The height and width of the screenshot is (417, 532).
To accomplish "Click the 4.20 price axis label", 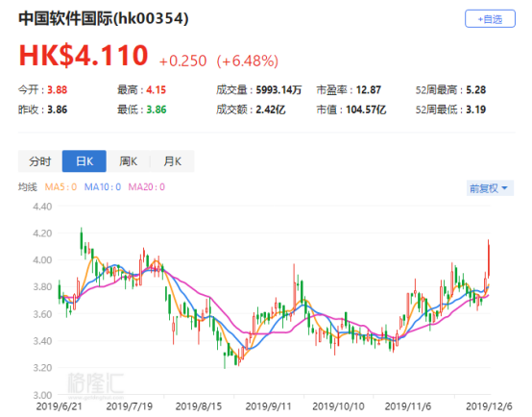I will 42,233.
